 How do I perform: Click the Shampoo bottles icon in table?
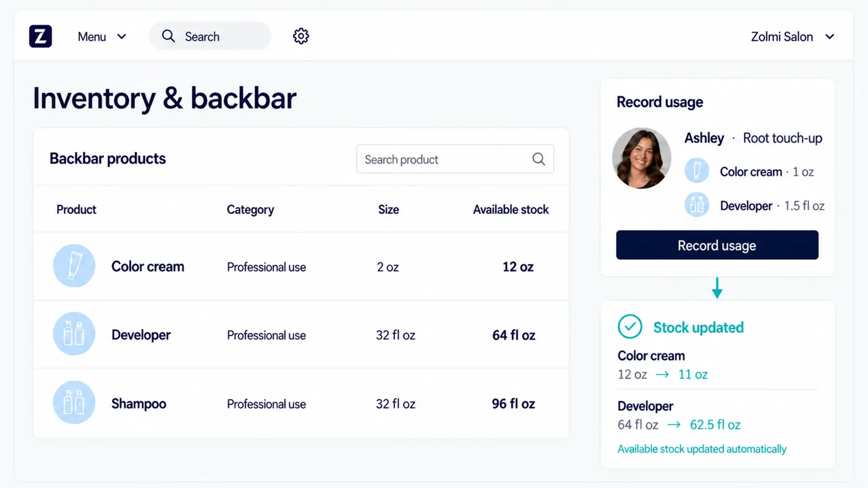(74, 402)
